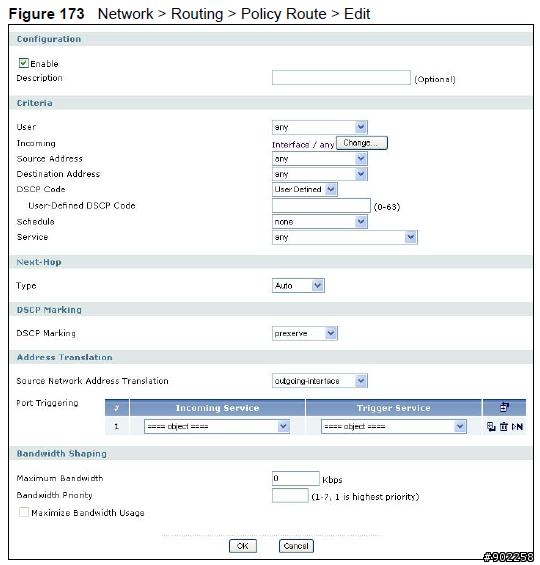
Task: Toggle the Enable checkbox
Action: tap(23, 63)
